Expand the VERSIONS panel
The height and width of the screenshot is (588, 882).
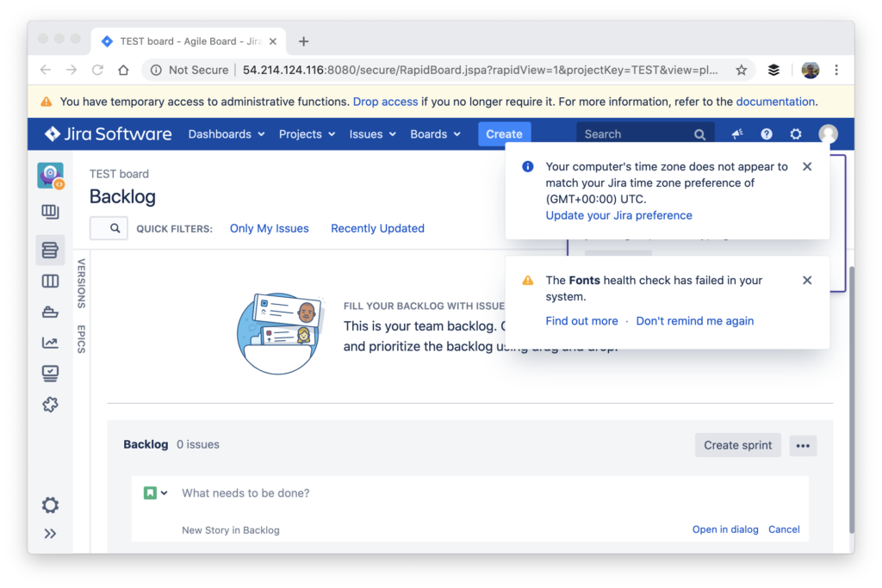[x=82, y=283]
